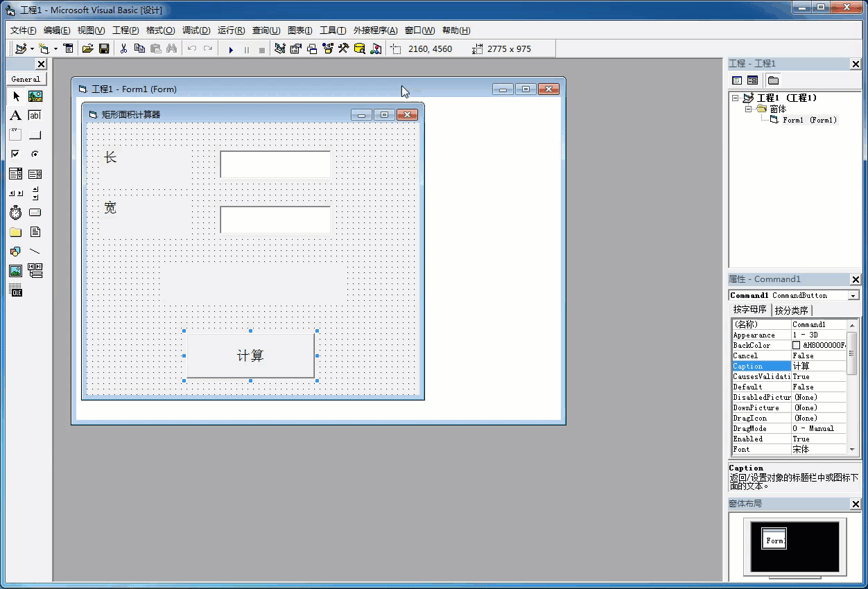
Task: Open the Form Layout Window toolbar icon
Action: click(x=311, y=49)
